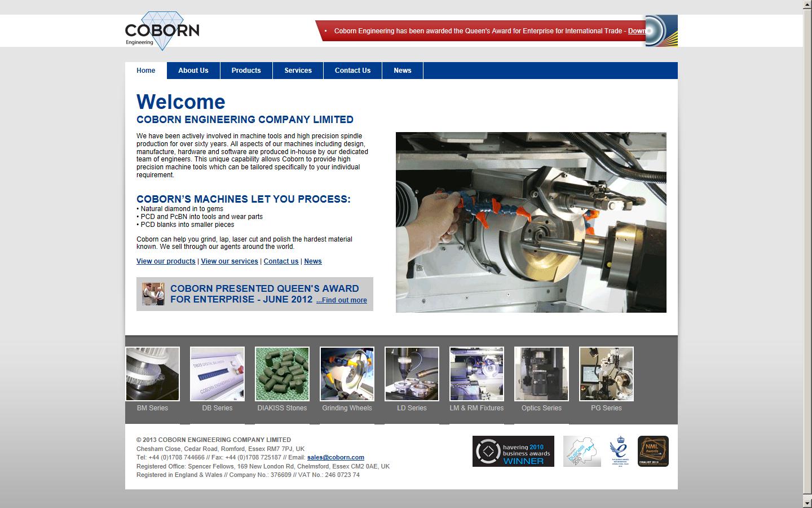Follow the 'View our services' link
This screenshot has width=812, height=508.
(x=230, y=261)
